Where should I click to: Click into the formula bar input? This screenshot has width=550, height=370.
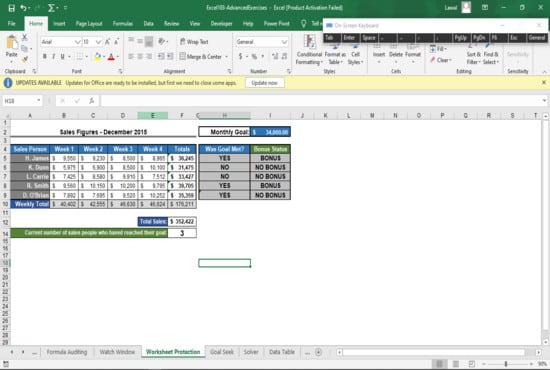click(x=320, y=101)
